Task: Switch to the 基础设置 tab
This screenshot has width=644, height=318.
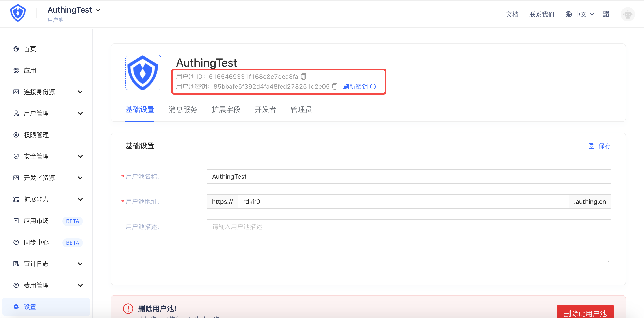Action: (140, 110)
